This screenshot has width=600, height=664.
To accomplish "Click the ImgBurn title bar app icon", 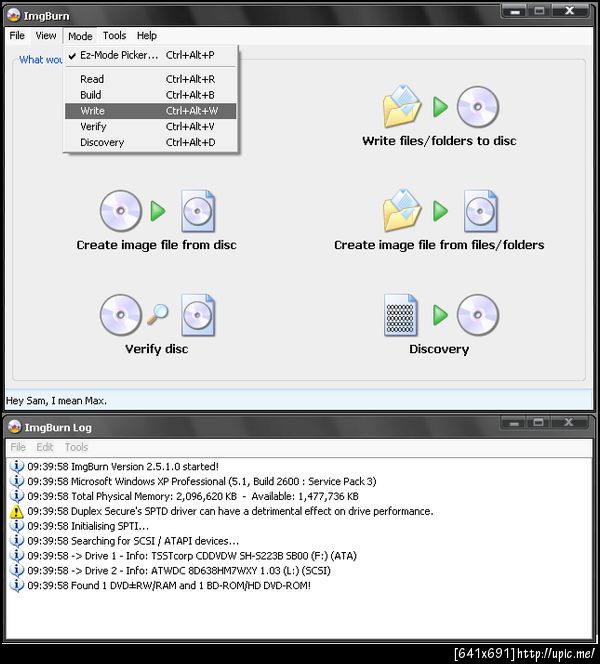I will [14, 15].
